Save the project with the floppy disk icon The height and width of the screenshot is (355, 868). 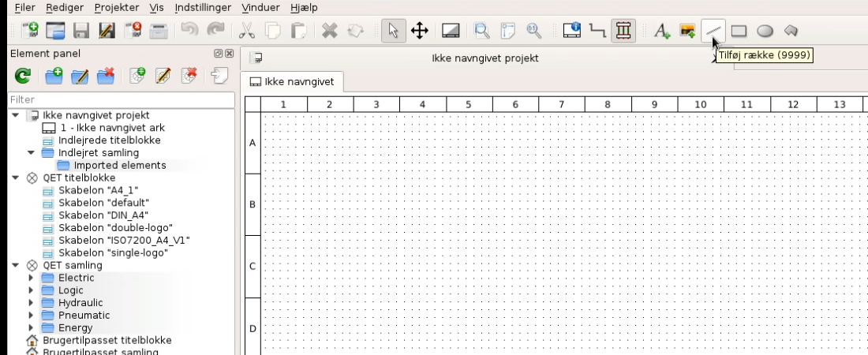coord(80,31)
